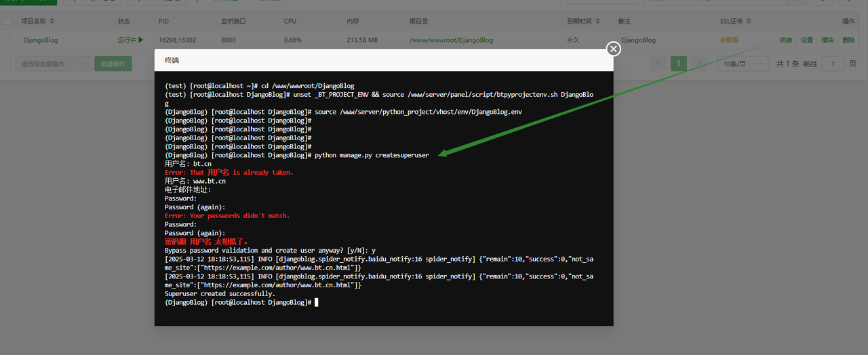Click the 根目录 column header
This screenshot has width=868, height=355.
[x=419, y=22]
